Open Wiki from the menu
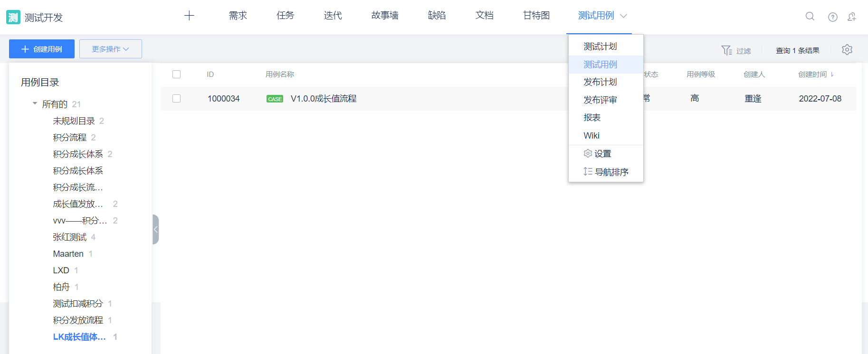The image size is (868, 354). [606, 136]
